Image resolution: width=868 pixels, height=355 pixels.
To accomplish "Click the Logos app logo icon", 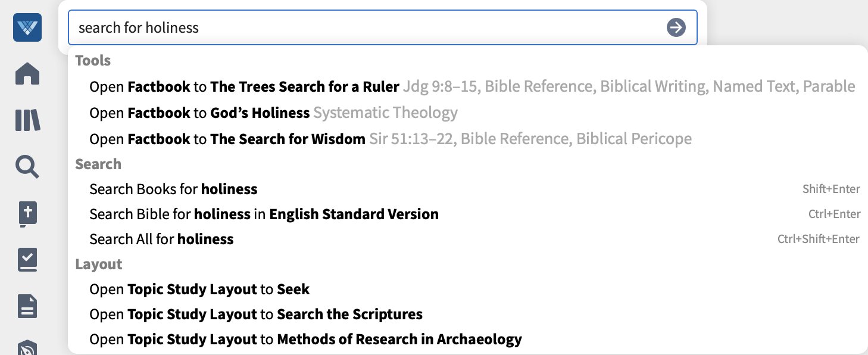I will (x=27, y=27).
